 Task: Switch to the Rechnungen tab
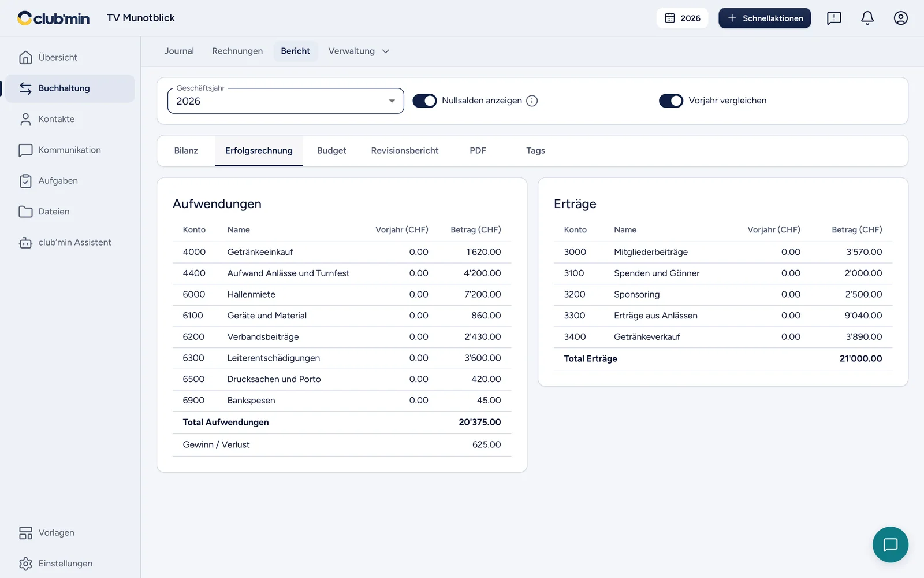(237, 51)
